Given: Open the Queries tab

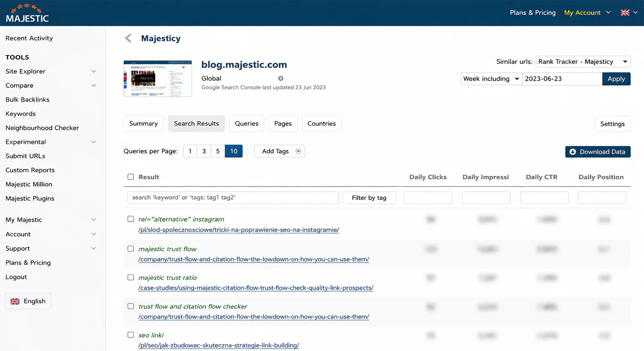Looking at the screenshot, I should coord(247,124).
